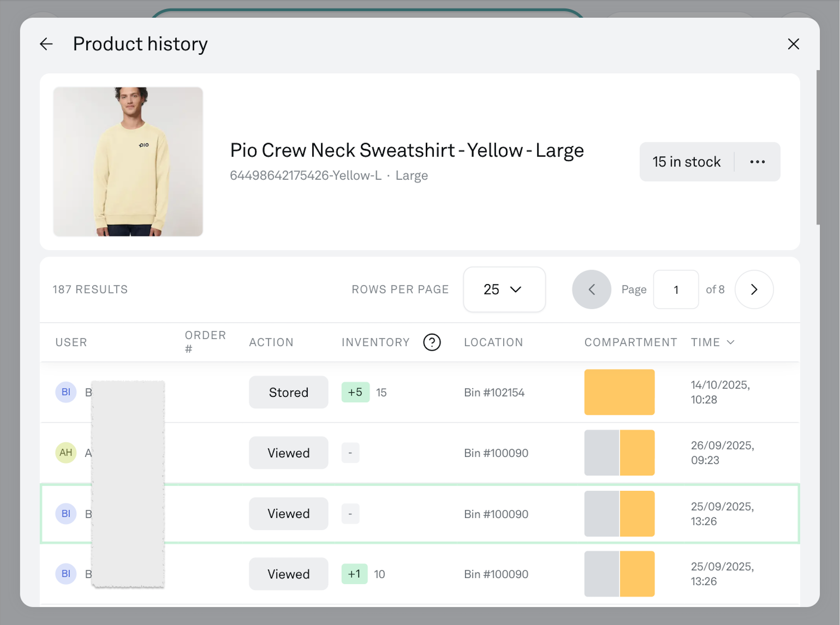Click the Stored action badge
Viewport: 840px width, 625px height.
(x=288, y=392)
